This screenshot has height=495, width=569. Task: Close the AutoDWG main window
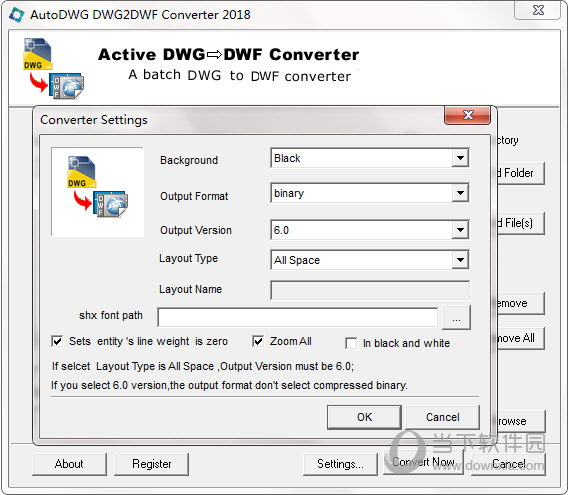pyautogui.click(x=538, y=10)
